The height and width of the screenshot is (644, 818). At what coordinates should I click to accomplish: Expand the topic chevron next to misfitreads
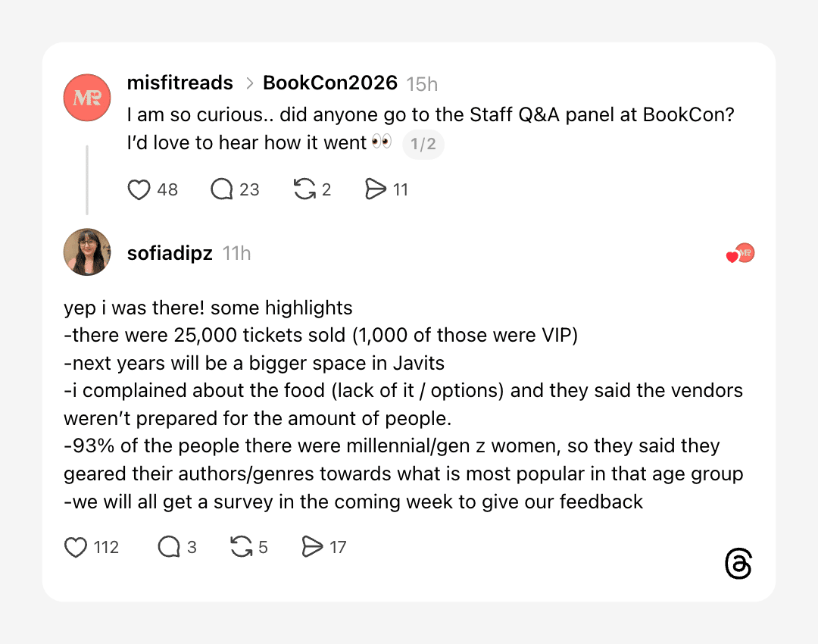pyautogui.click(x=248, y=84)
